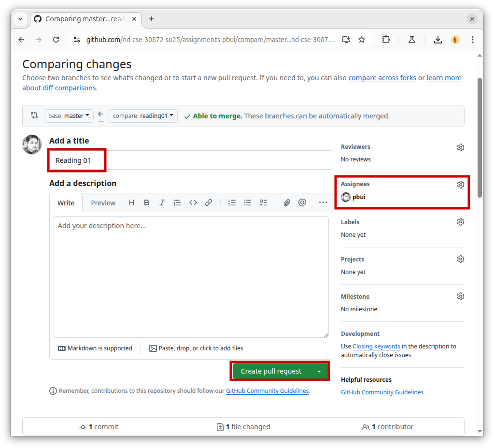Open the compare across forks link
The image size is (494, 448).
click(382, 78)
